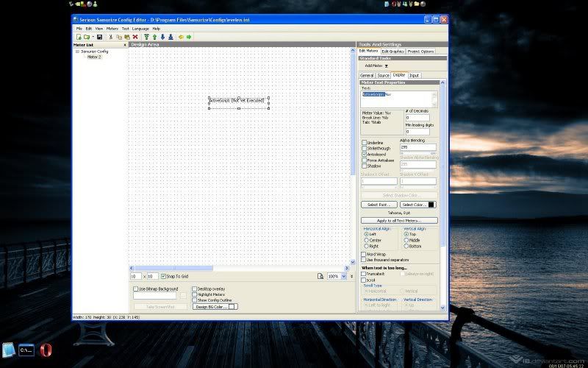Uncheck the Antialiased checkbox
Screen dimensions: 588x368
click(x=364, y=155)
